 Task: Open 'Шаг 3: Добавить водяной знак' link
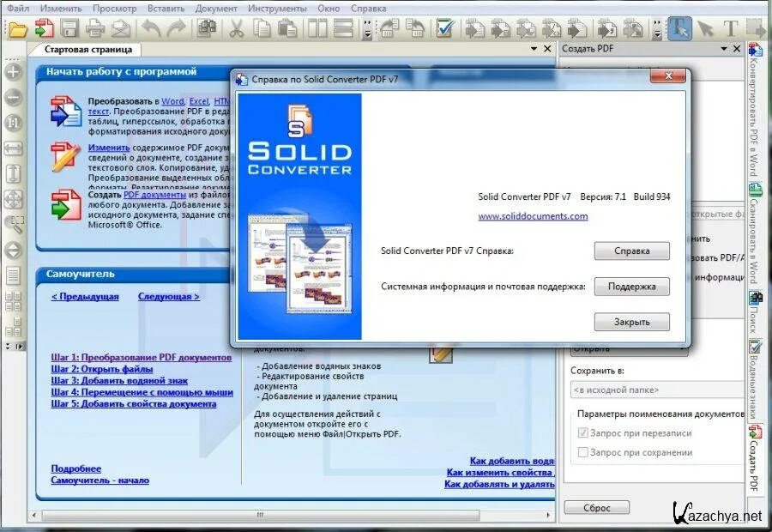(119, 381)
